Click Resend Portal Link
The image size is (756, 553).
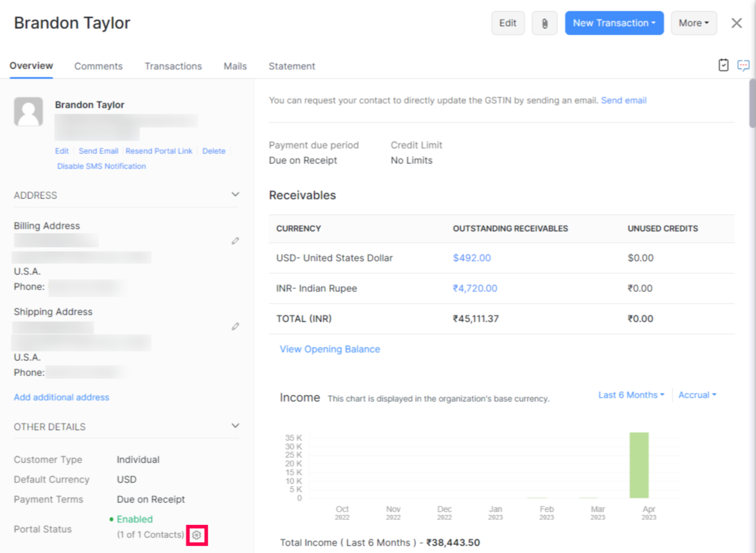tap(159, 151)
